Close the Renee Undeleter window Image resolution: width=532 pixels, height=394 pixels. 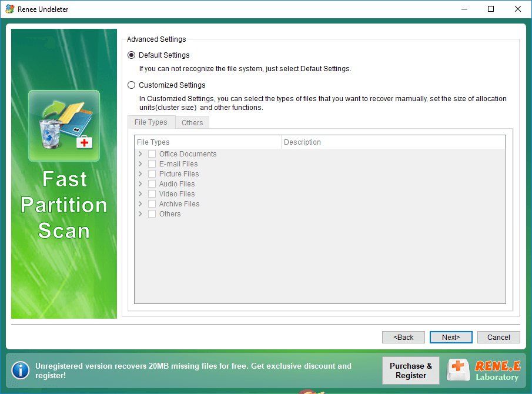point(517,9)
